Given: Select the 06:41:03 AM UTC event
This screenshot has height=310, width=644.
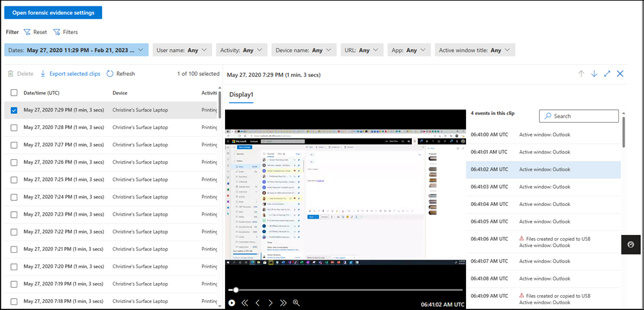Looking at the screenshot, I should pos(543,187).
